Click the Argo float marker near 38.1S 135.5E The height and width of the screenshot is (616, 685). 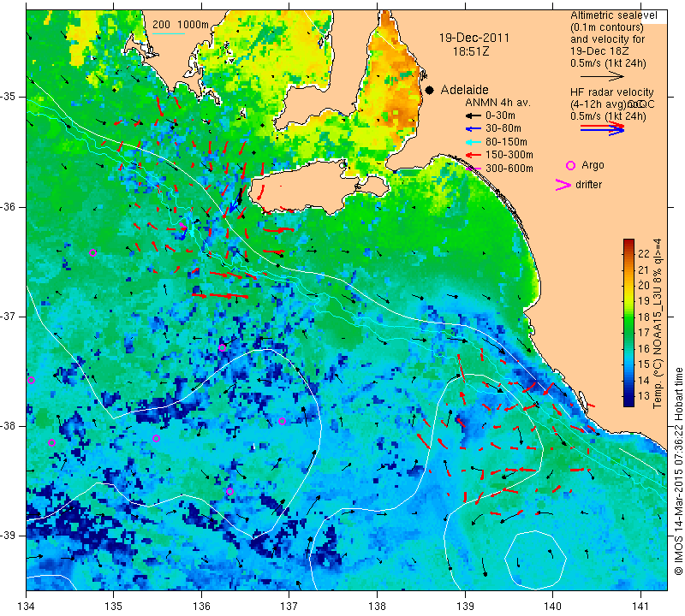(157, 438)
